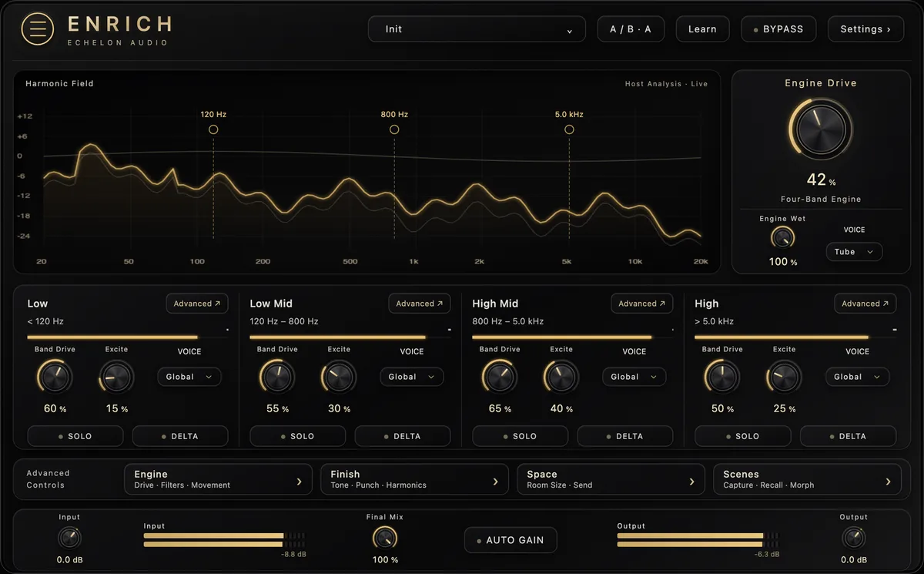Expand the Finish Tone Punch Harmonics section

point(414,479)
